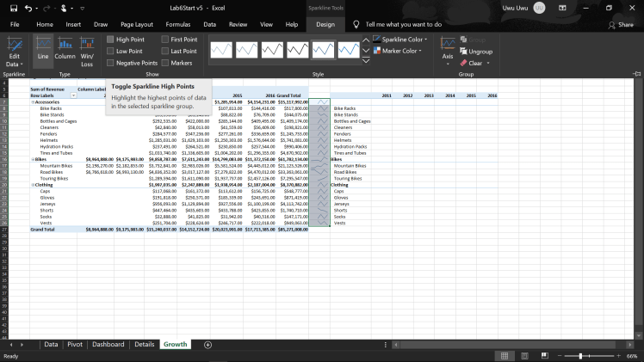Image resolution: width=644 pixels, height=362 pixels.
Task: Click the Ungroup sparklines icon
Action: 464,52
